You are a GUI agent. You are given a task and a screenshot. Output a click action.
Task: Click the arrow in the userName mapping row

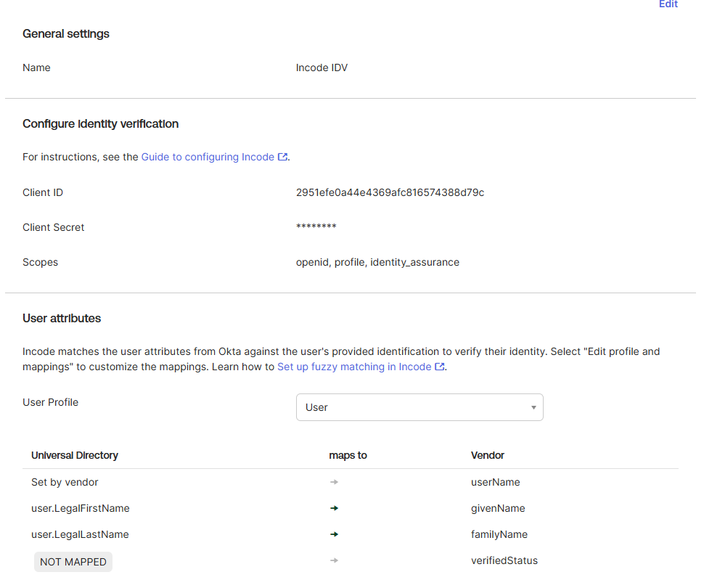click(x=334, y=482)
